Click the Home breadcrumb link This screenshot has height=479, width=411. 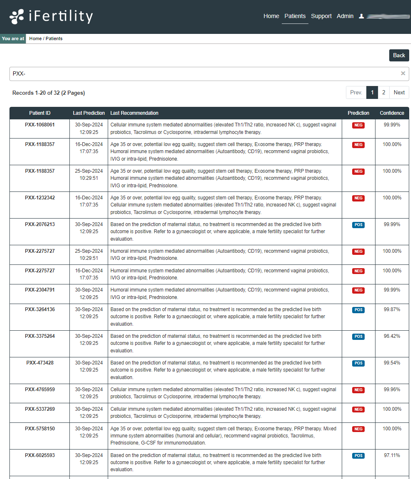tap(35, 39)
